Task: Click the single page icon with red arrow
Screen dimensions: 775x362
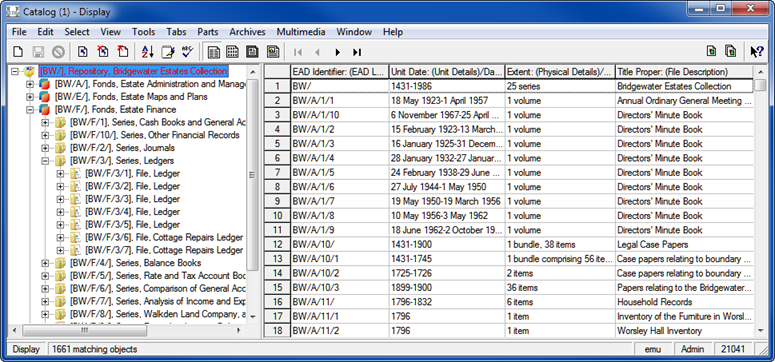Action: click(123, 51)
